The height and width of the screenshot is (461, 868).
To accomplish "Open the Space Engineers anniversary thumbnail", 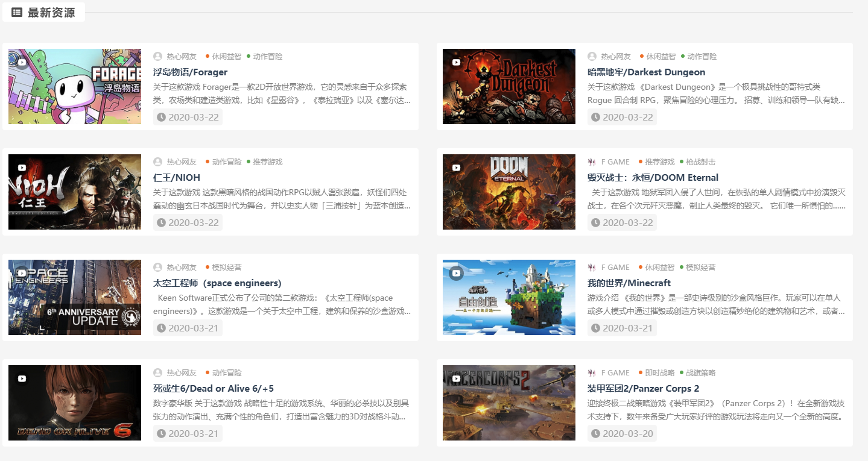I will (x=75, y=297).
